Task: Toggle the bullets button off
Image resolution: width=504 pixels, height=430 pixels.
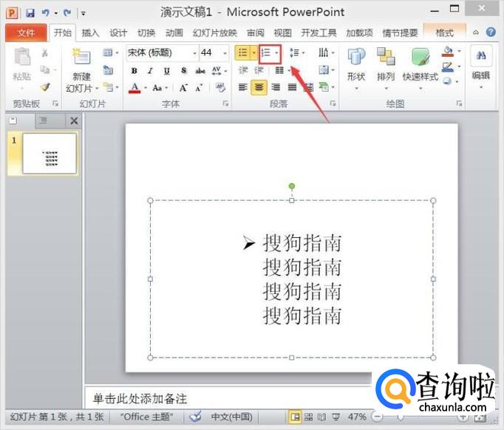Action: 243,52
